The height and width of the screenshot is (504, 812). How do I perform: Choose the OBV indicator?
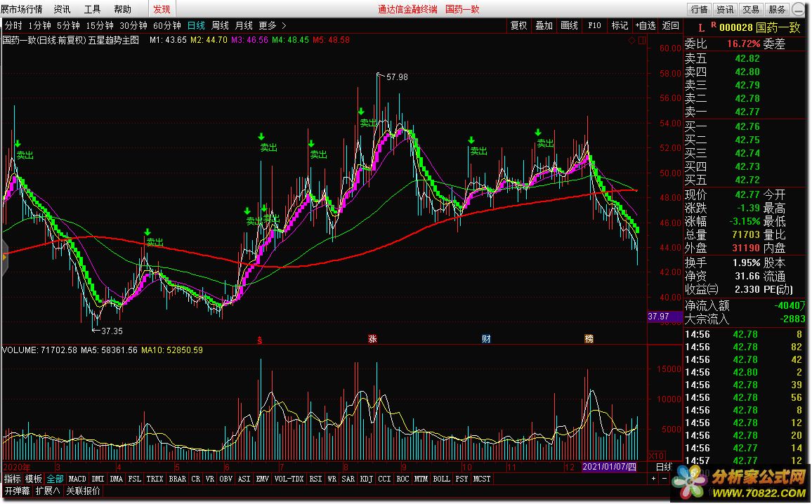[x=225, y=479]
